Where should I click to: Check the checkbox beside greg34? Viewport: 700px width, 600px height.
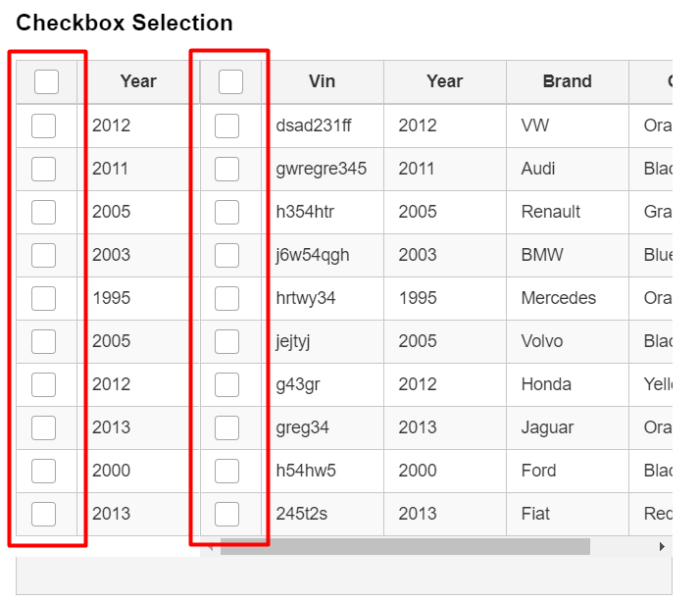pos(226,427)
